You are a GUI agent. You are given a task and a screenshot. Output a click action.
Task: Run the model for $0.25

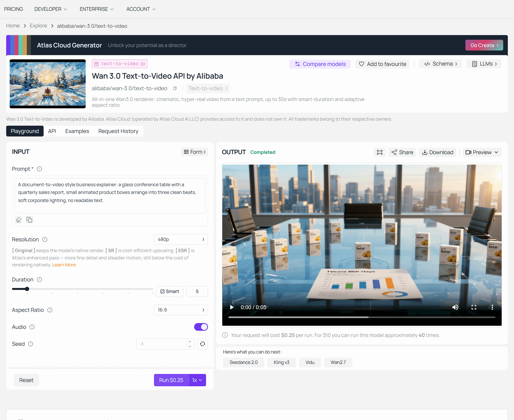pyautogui.click(x=171, y=380)
